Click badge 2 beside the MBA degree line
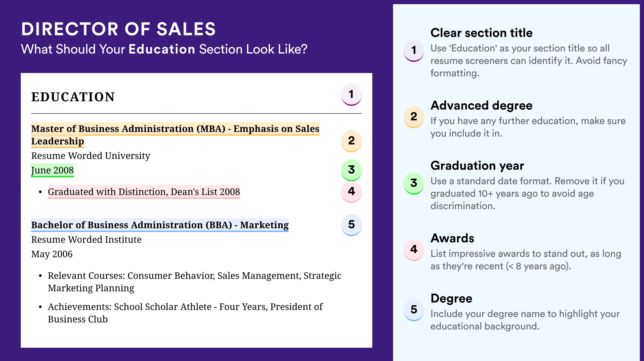This screenshot has height=361, width=644. [x=351, y=141]
